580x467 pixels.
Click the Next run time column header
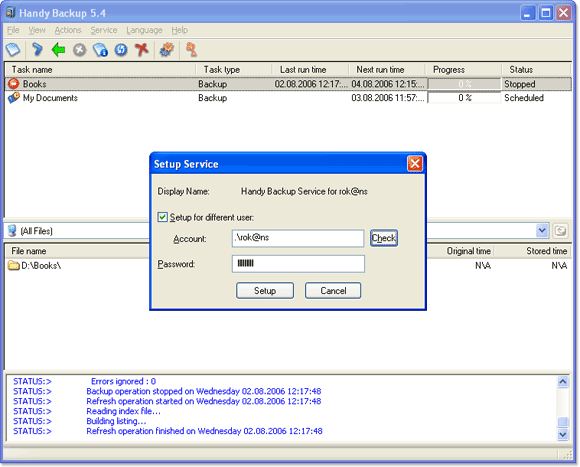click(387, 70)
